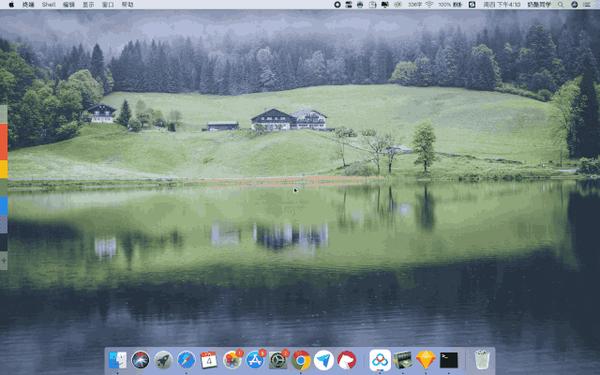Open the Apple menu
Image resolution: width=600 pixels, height=375 pixels.
pyautogui.click(x=11, y=5)
